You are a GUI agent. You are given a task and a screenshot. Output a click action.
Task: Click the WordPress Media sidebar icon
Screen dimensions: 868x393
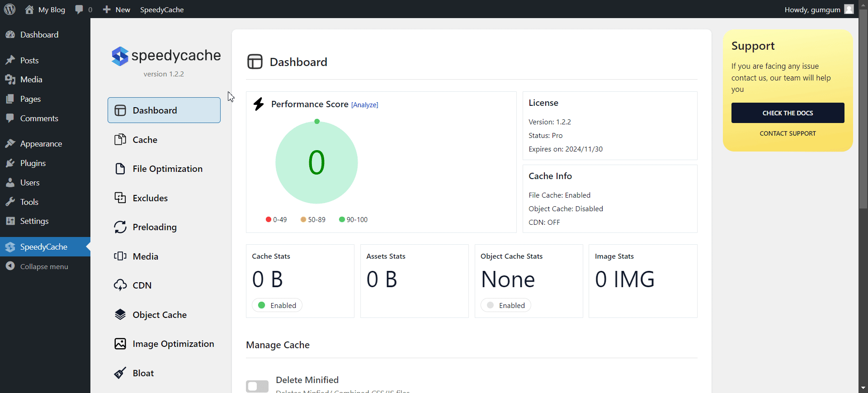click(x=10, y=80)
